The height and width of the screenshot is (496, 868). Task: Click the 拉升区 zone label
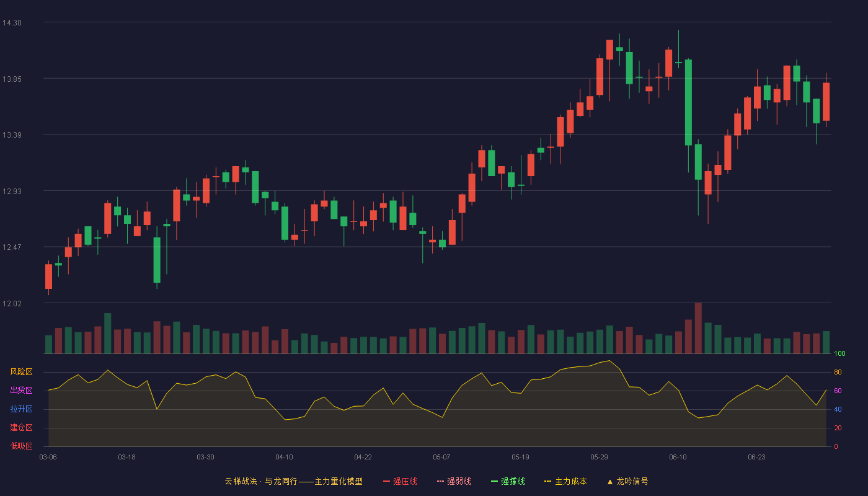[x=21, y=409]
